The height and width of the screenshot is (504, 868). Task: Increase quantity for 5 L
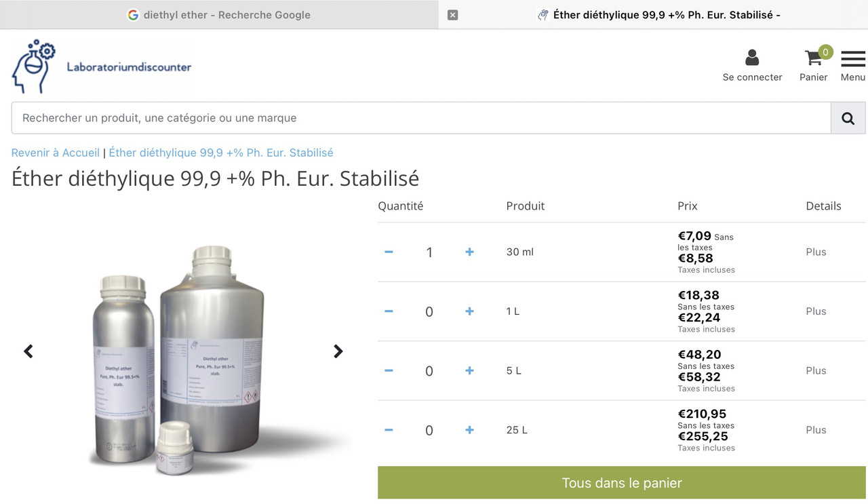click(469, 371)
